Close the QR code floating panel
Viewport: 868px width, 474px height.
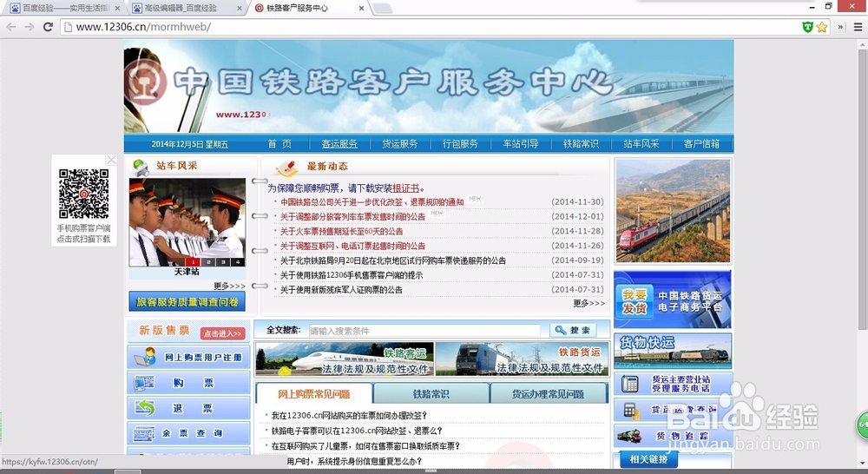click(x=111, y=160)
